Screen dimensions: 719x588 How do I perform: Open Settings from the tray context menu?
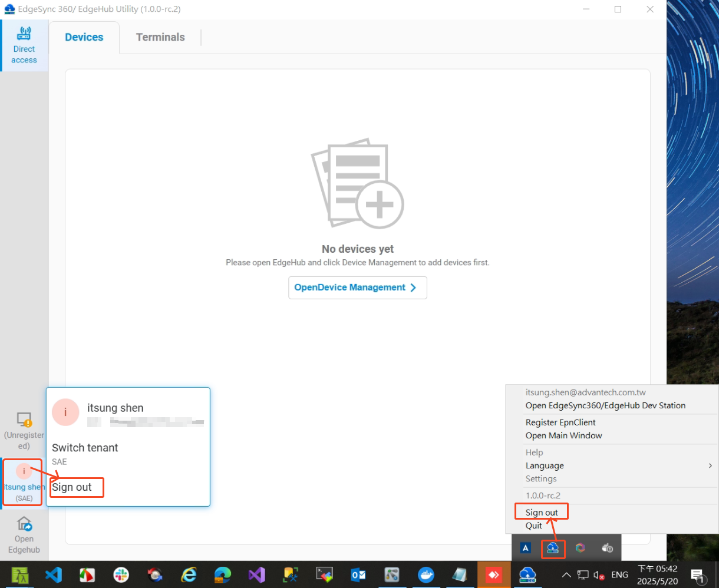point(540,478)
